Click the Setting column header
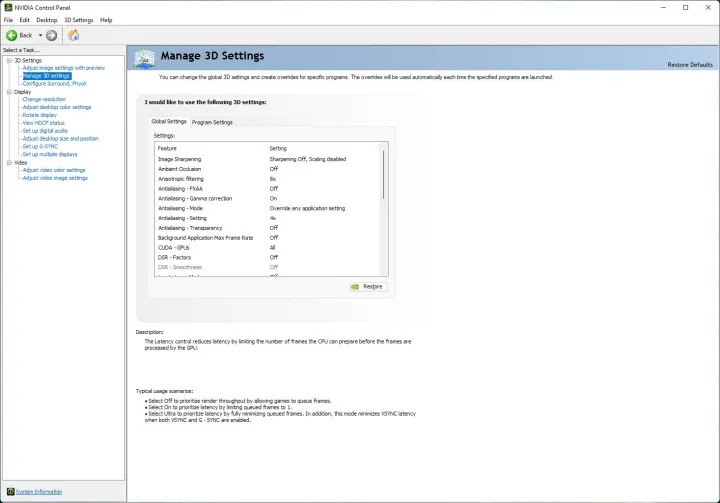 [278, 148]
